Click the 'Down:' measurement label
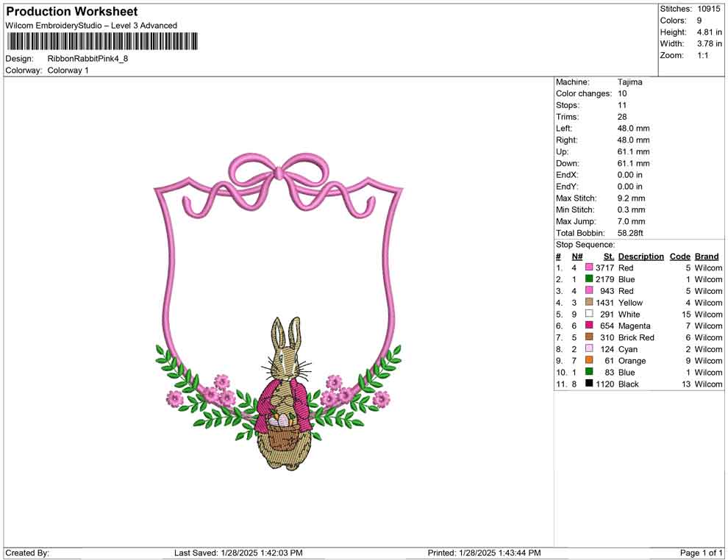Screen dimensions: 728x560 (568, 163)
